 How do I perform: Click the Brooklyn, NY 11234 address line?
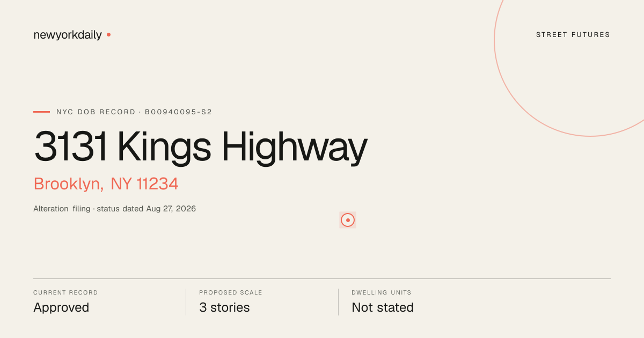tap(106, 184)
